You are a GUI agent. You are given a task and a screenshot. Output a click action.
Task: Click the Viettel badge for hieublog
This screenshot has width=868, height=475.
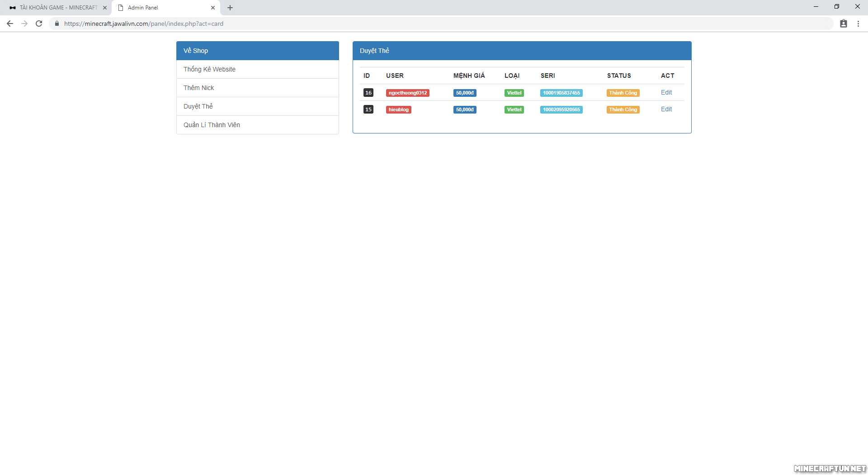[514, 109]
